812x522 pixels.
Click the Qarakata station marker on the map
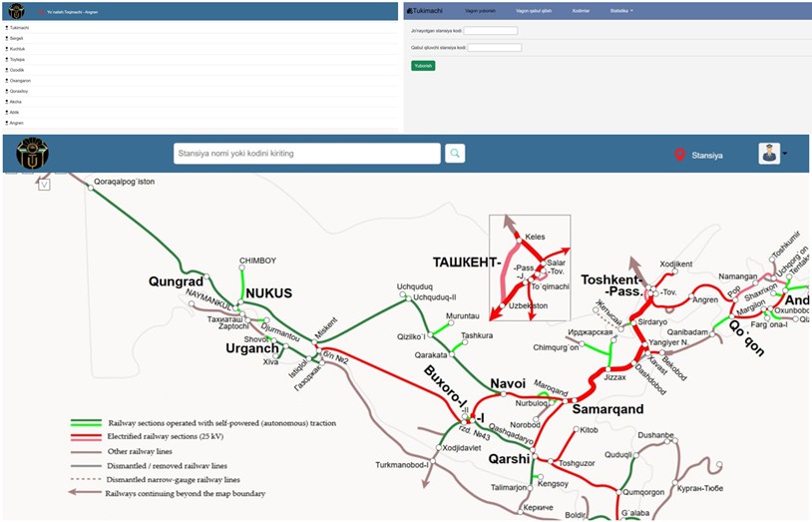click(452, 354)
